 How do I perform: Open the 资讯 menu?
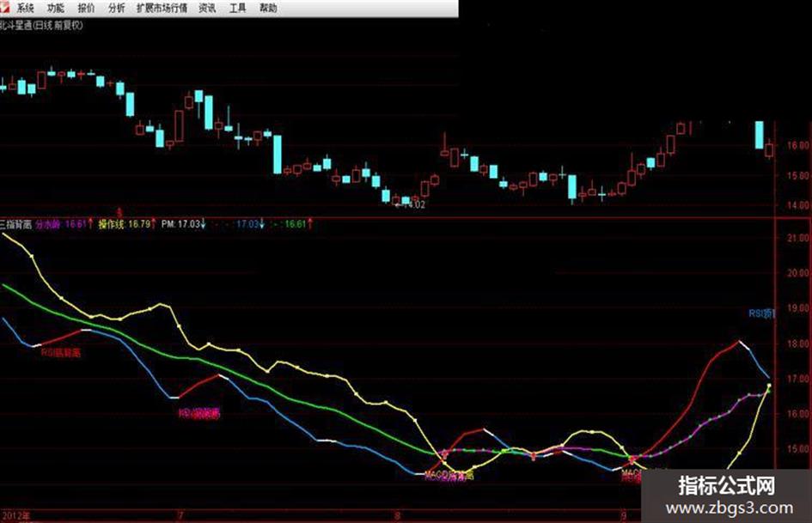click(x=208, y=9)
